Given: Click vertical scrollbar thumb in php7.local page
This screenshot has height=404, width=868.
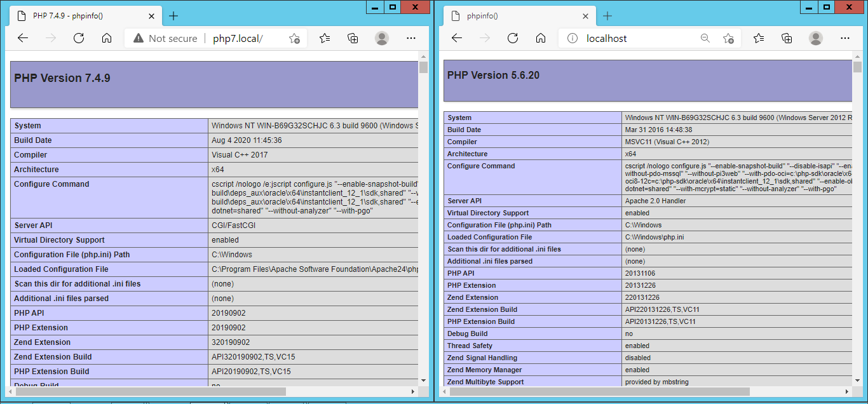Looking at the screenshot, I should click(424, 68).
